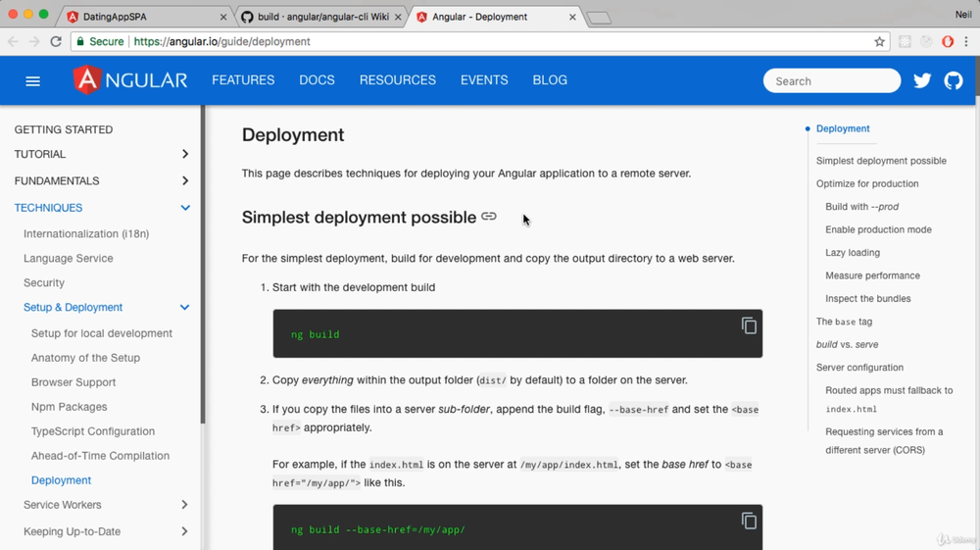Jump to Enable production mode section

coord(878,229)
